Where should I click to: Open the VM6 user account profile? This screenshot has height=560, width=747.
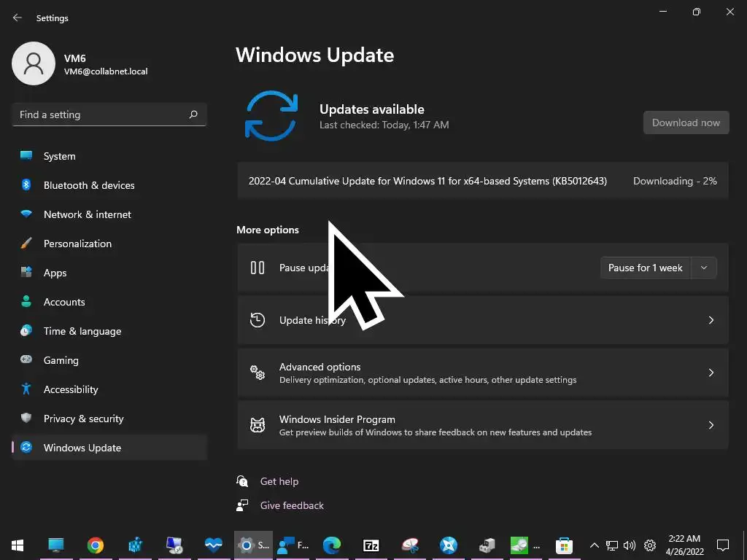pos(80,64)
